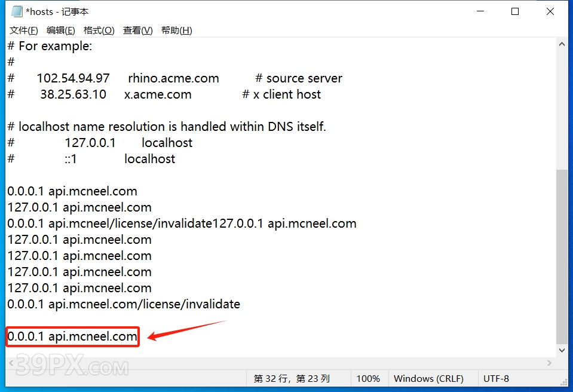Close the hosts Notepad window
Viewport: 573px width, 392px height.
[550, 11]
